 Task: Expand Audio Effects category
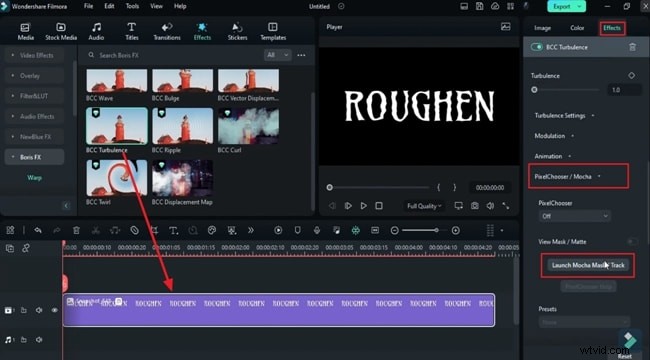pyautogui.click(x=34, y=116)
